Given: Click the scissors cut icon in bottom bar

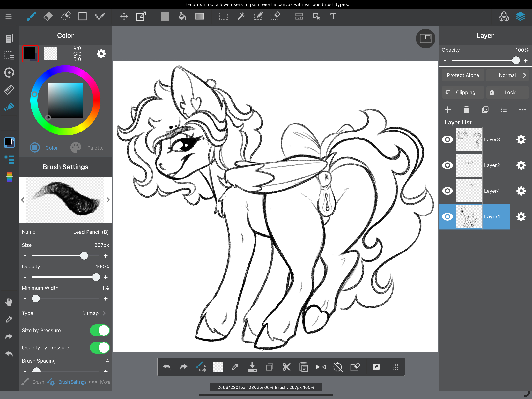Looking at the screenshot, I should coord(286,367).
